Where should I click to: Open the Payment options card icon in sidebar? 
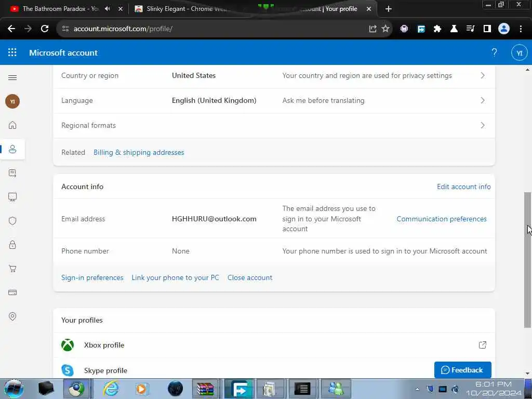point(12,292)
